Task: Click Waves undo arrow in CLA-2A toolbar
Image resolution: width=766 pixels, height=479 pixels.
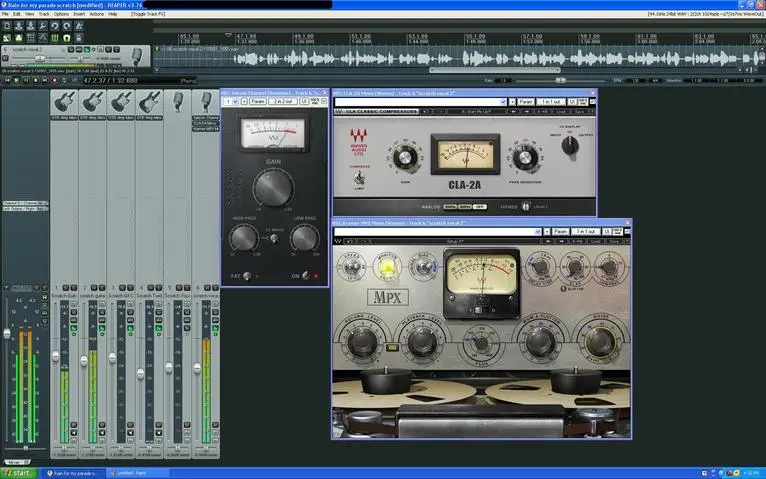Action: 426,112
